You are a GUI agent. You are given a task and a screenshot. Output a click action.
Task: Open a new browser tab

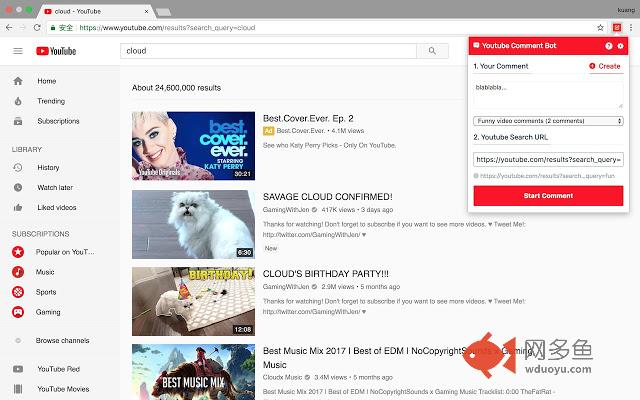tap(164, 12)
